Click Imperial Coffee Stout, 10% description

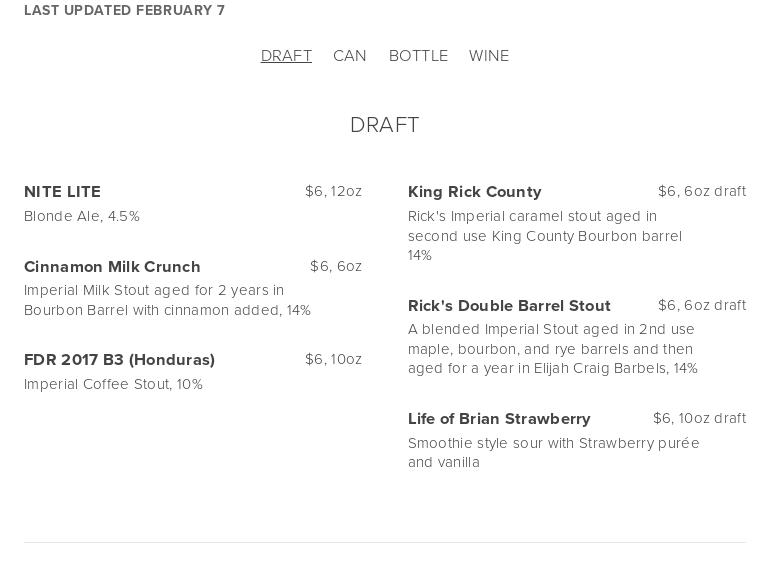[113, 384]
